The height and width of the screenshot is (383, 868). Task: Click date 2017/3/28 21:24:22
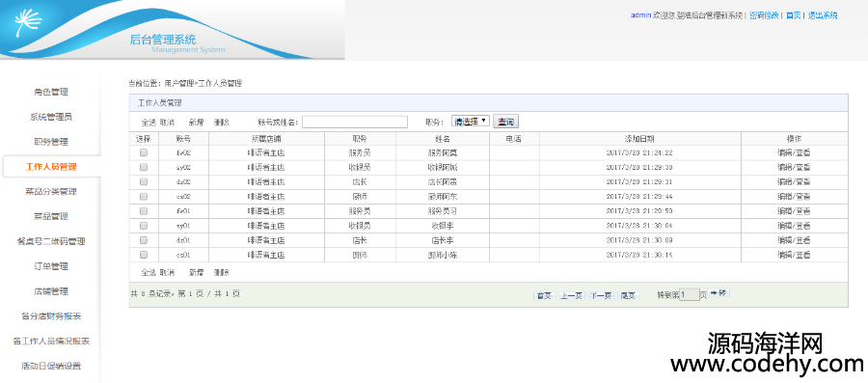[x=639, y=152]
